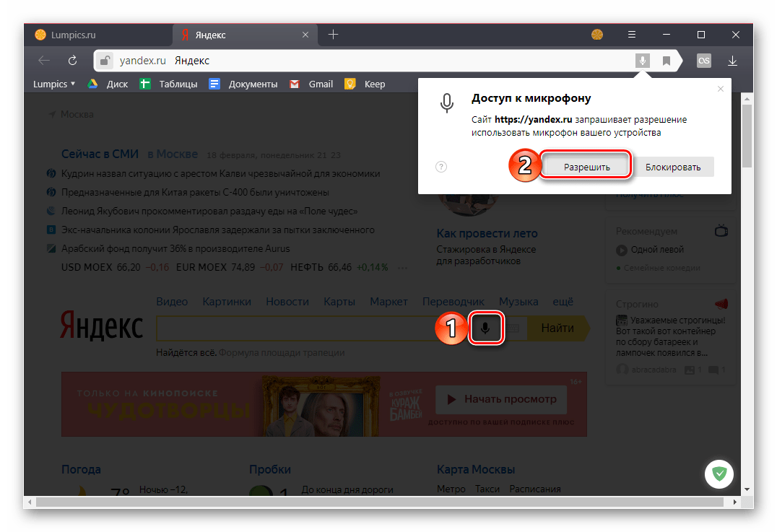This screenshot has width=777, height=532.
Task: Click the microphone icon in address bar
Action: [x=642, y=61]
